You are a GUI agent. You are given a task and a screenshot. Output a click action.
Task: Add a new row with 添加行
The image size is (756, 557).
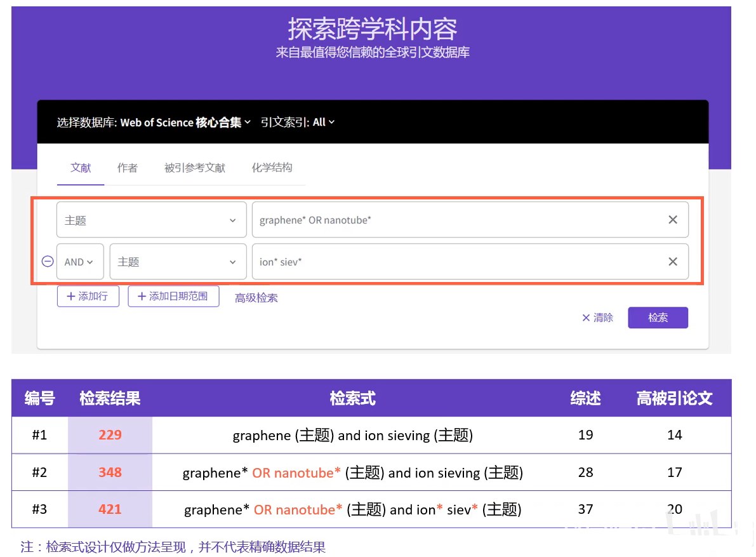point(88,296)
